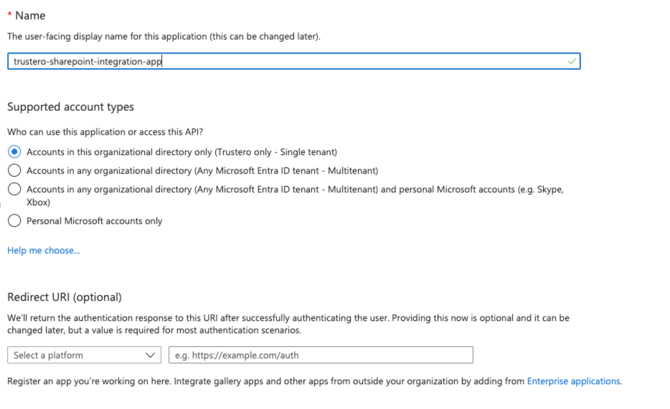Select Multitenant and personal Microsoft accounts radio
This screenshot has height=409, width=670.
pos(14,189)
